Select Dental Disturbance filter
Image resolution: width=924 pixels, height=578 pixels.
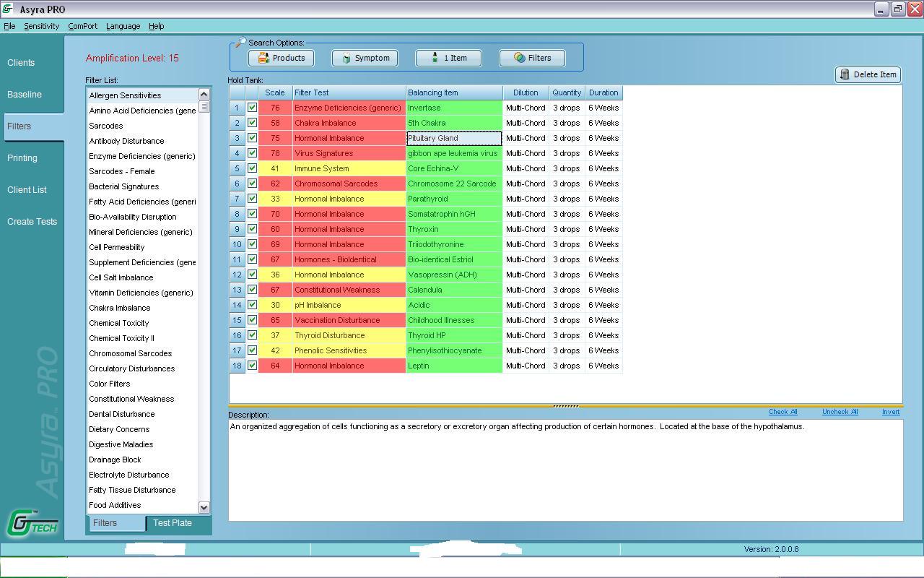[142, 414]
